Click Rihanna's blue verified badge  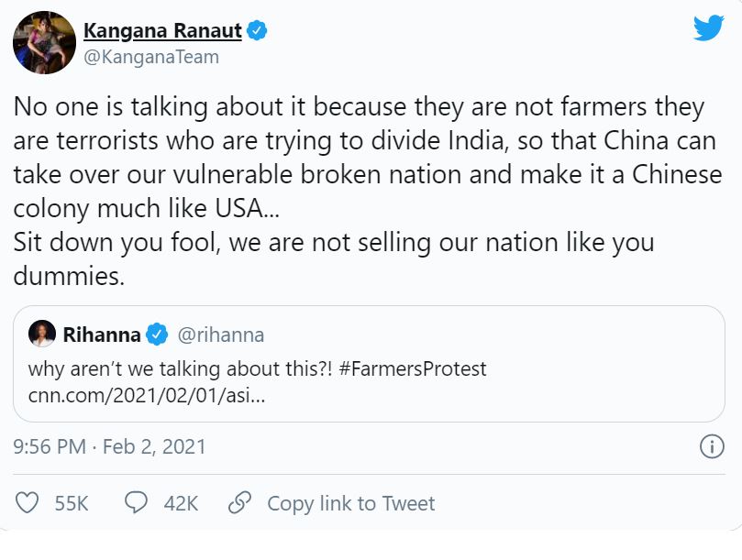click(157, 335)
